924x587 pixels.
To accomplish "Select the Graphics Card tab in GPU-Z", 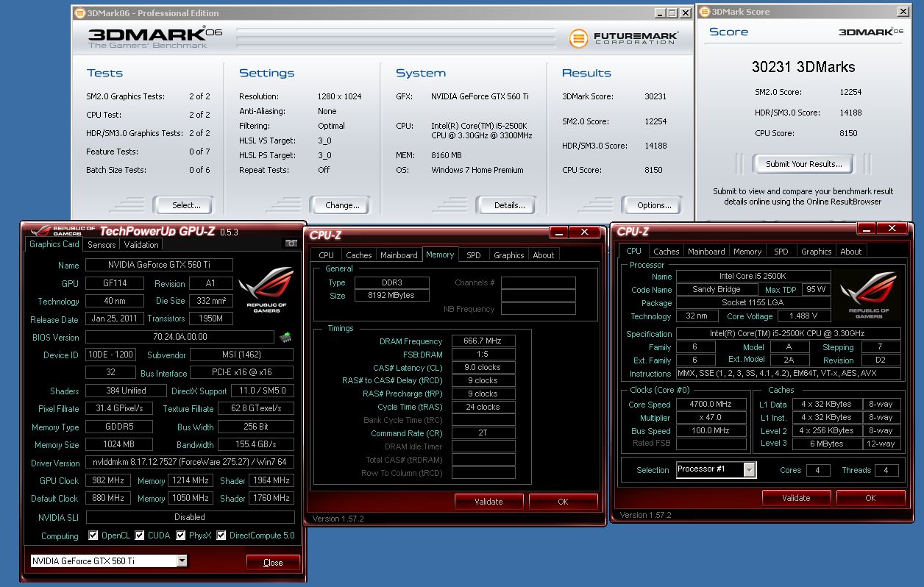I will (54, 244).
